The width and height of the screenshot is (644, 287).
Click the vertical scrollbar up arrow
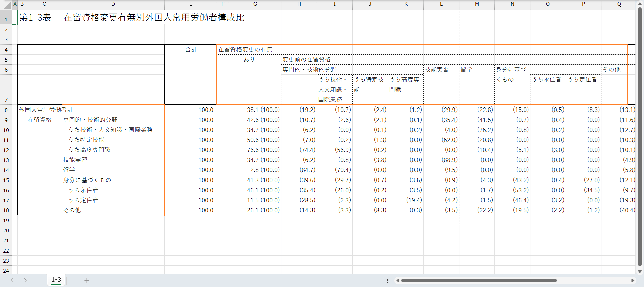(640, 4)
